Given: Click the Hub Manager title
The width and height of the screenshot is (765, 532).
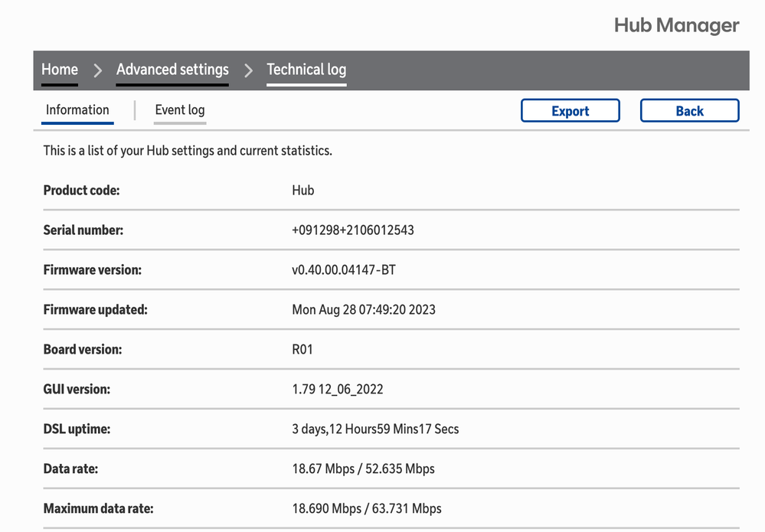Looking at the screenshot, I should pos(676,25).
